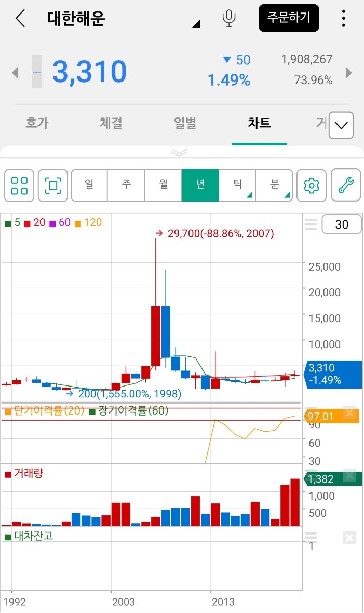Screen dimensions: 364x613
Task: Tap the 장기이격률(60) indicator legend
Action: [x=129, y=411]
